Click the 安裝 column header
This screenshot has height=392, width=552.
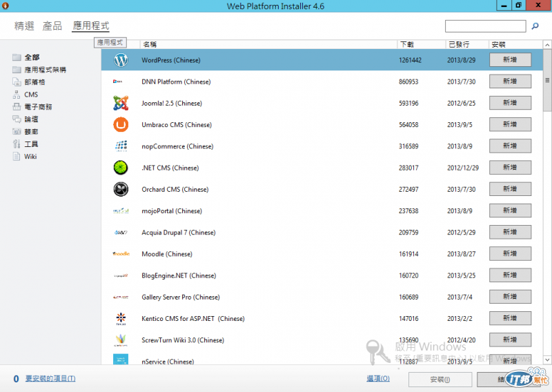point(515,44)
